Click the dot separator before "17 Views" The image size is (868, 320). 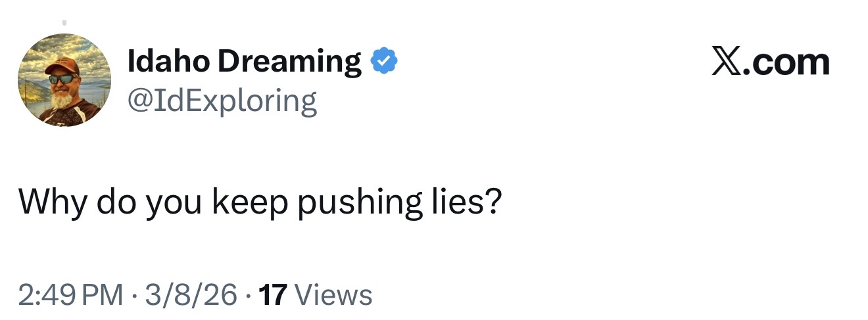[x=248, y=295]
